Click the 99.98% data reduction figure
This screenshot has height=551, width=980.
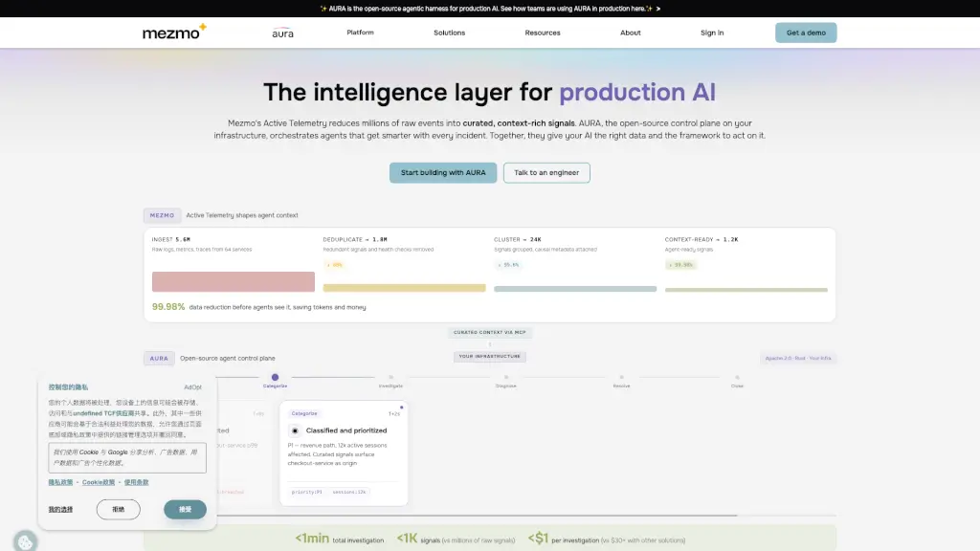tap(168, 307)
